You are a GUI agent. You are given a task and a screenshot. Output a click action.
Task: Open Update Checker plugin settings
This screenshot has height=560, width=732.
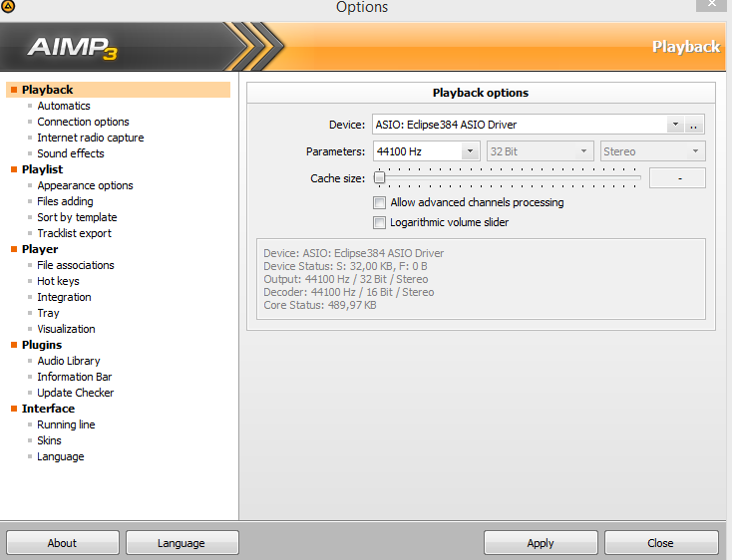click(75, 393)
